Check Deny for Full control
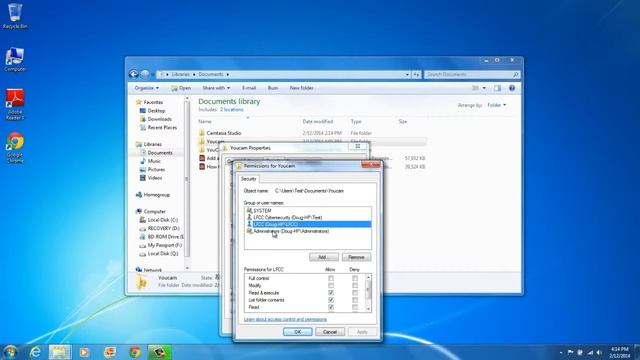The height and width of the screenshot is (360, 640). [x=355, y=278]
